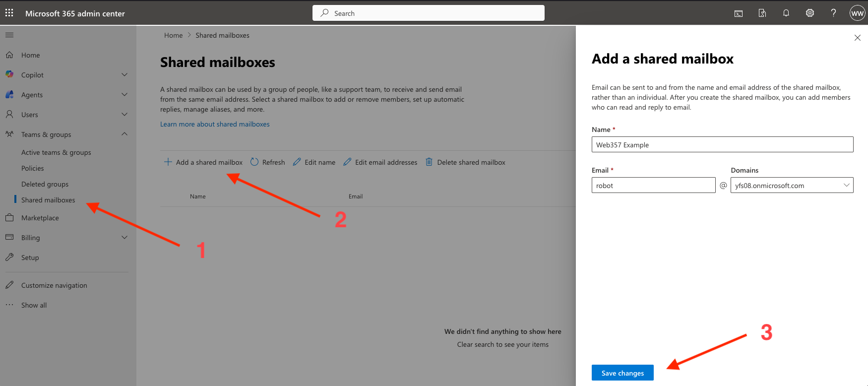Click the Refresh label
This screenshot has width=868, height=386.
(273, 162)
